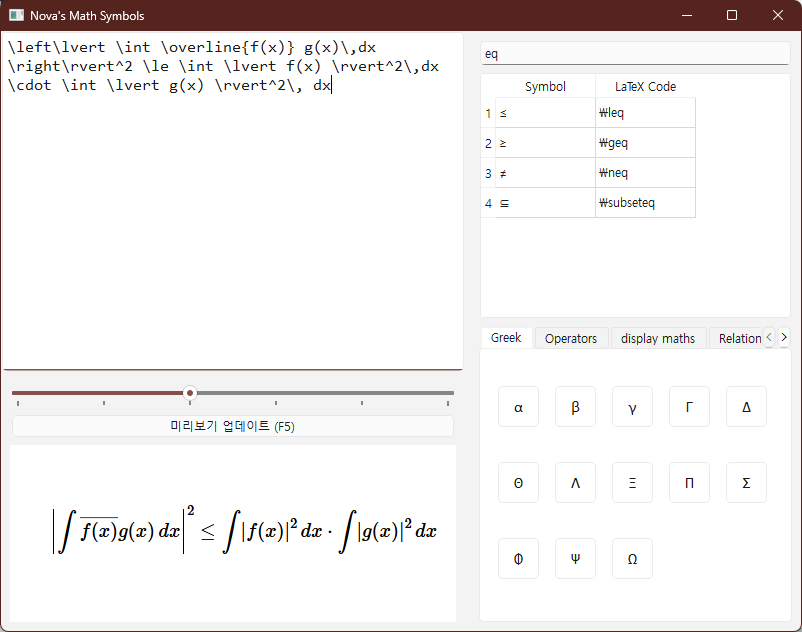This screenshot has width=802, height=632.
Task: Focus the symbol search field containing 'eq'
Action: pyautogui.click(x=635, y=54)
